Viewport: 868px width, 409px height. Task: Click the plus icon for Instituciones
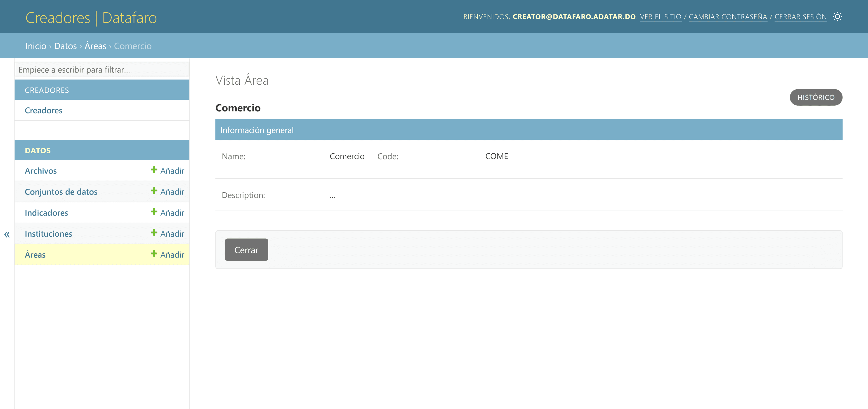click(x=154, y=233)
